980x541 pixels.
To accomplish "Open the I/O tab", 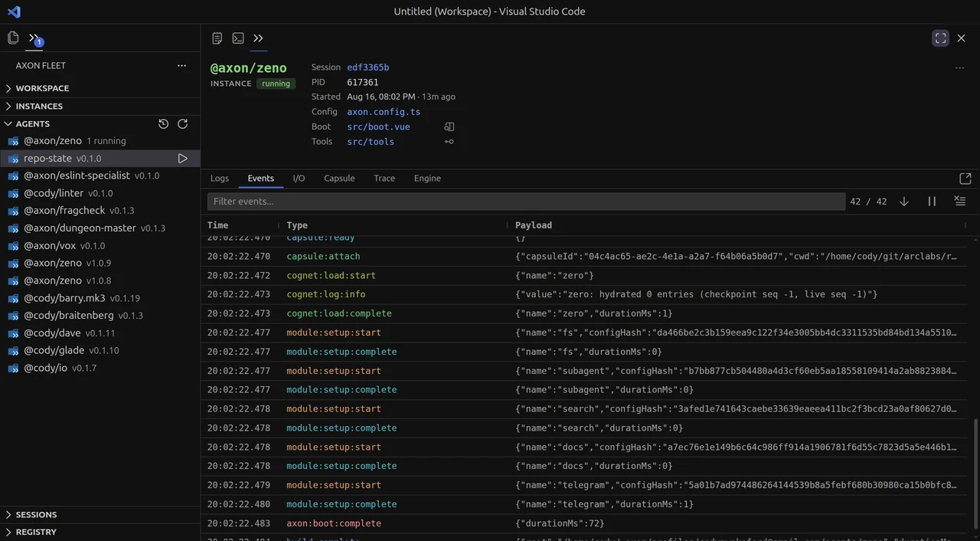I will [x=299, y=178].
